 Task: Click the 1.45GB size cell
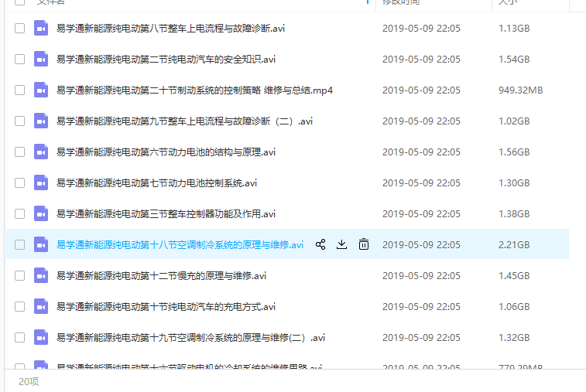coord(514,276)
